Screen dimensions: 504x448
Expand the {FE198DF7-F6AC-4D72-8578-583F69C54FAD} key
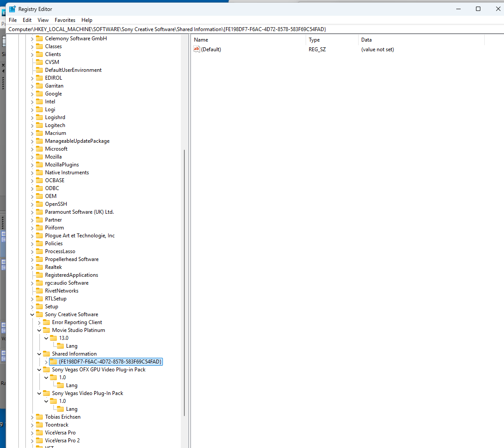coord(46,362)
